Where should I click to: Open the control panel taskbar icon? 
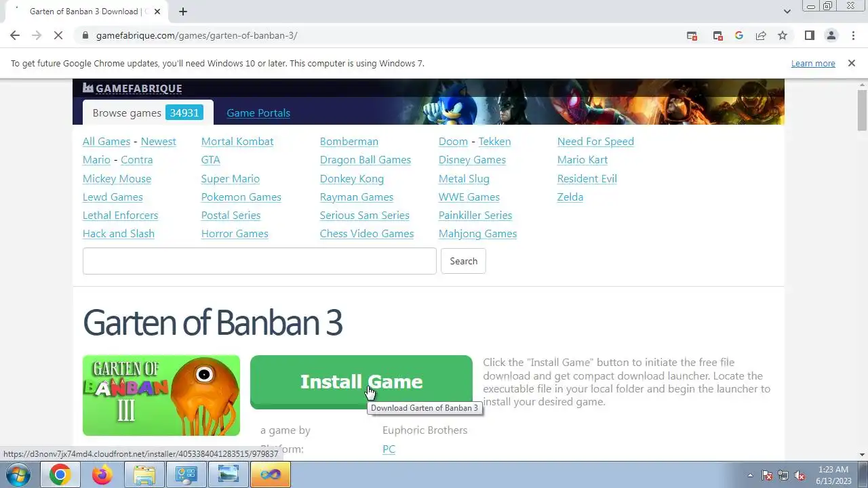pyautogui.click(x=186, y=474)
